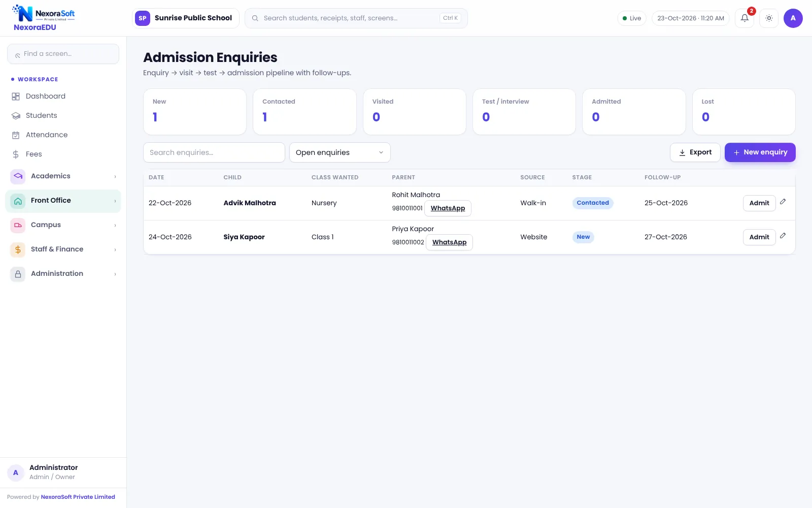Screen dimensions: 812x508
Task: Expand the Staff & Finance chevron
Action: click(115, 250)
